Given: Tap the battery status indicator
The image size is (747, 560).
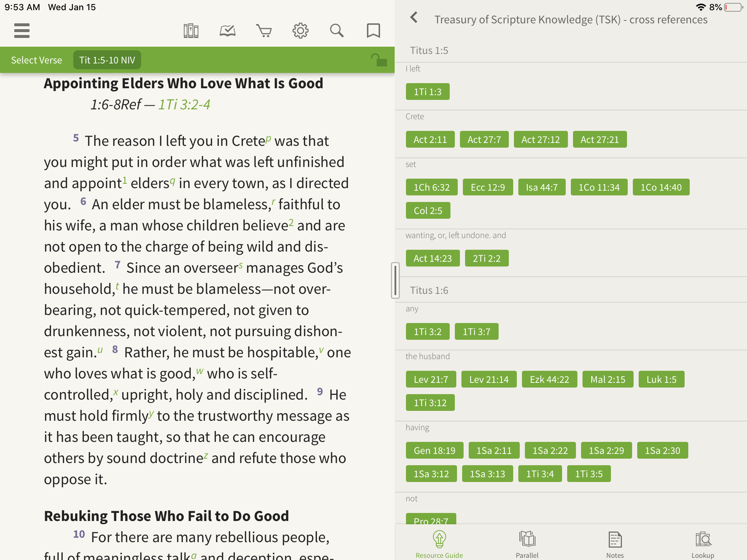Looking at the screenshot, I should click(734, 7).
